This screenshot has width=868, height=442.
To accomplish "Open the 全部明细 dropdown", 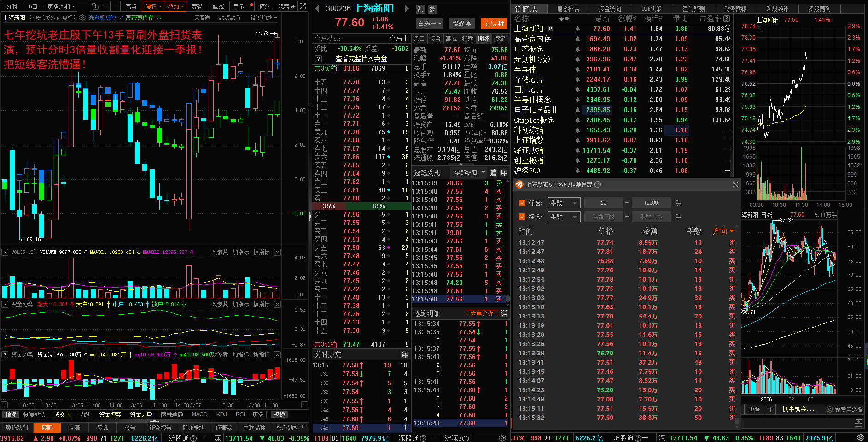I will click(470, 172).
